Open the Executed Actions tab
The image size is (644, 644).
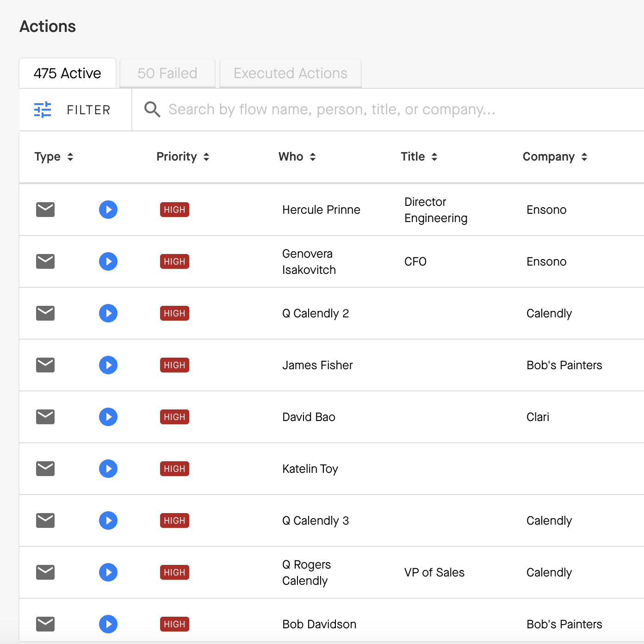[x=291, y=73]
